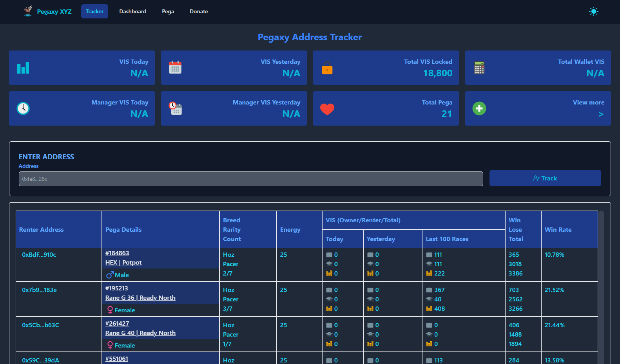The width and height of the screenshot is (620, 364).
Task: Click the 21.52% win rate value
Action: 555,290
